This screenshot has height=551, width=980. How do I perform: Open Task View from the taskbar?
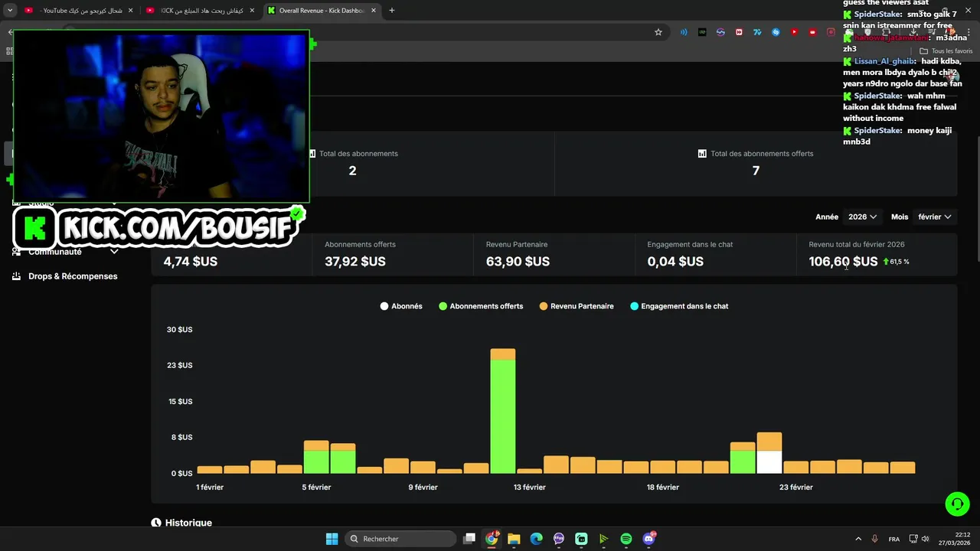pos(469,539)
